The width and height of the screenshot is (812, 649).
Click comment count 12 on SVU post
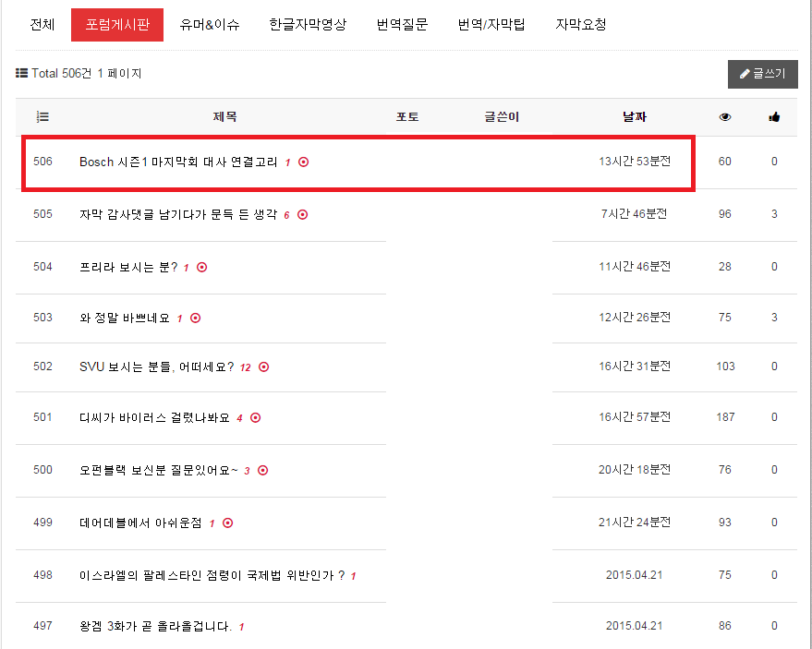(246, 367)
